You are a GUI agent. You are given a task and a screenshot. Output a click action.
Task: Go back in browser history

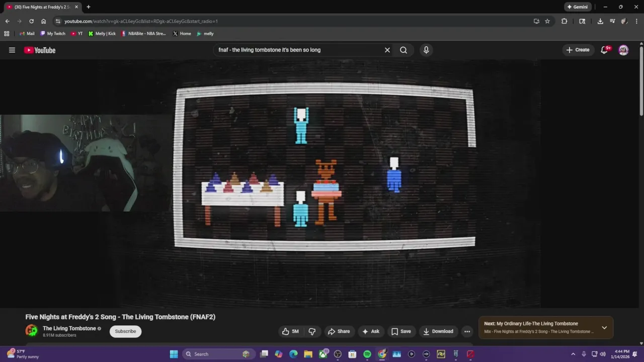point(7,21)
